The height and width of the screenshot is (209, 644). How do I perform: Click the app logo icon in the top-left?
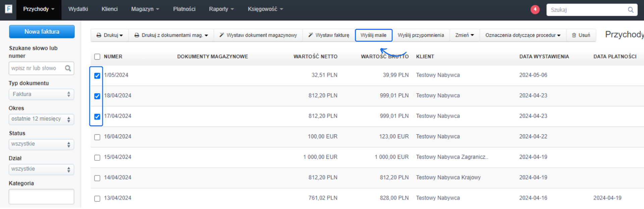(x=9, y=9)
